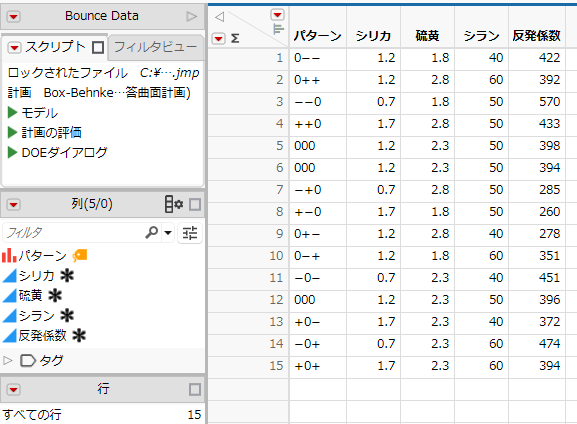
Task: Click the タグ tag shape icon
Action: pos(28,361)
